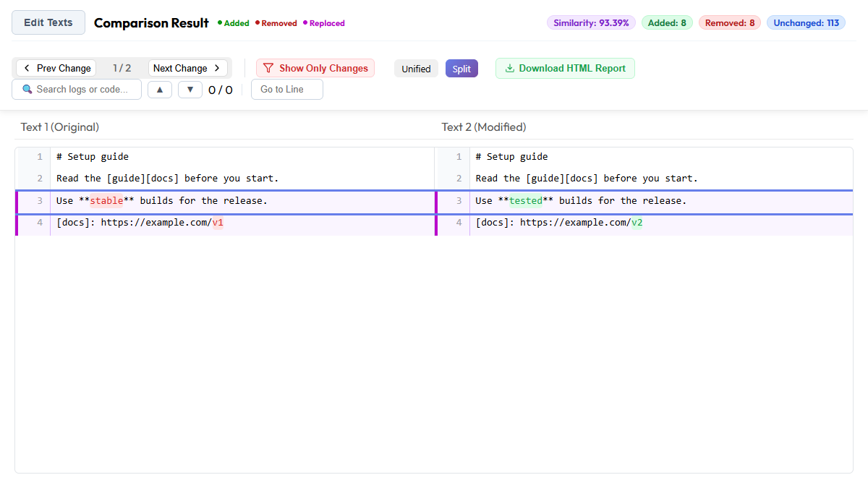This screenshot has width=868, height=488.
Task: Click 'Read the [guide][docs]' line in original
Action: pos(168,178)
